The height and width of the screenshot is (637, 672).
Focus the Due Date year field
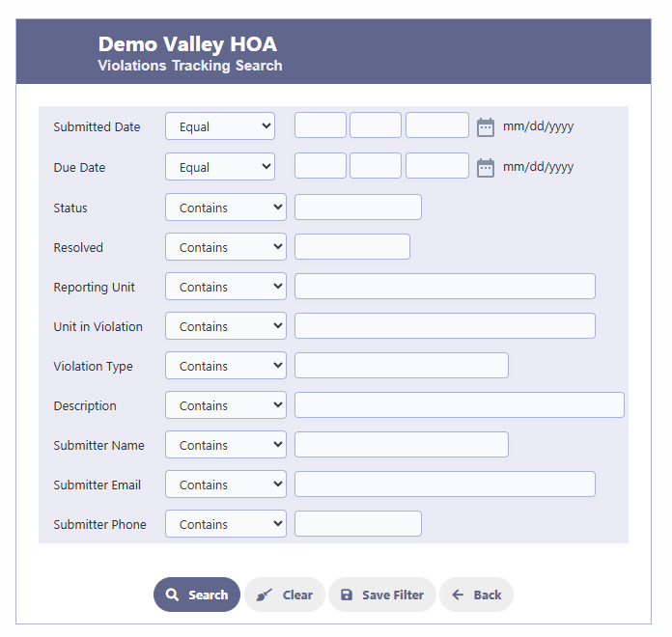click(437, 165)
